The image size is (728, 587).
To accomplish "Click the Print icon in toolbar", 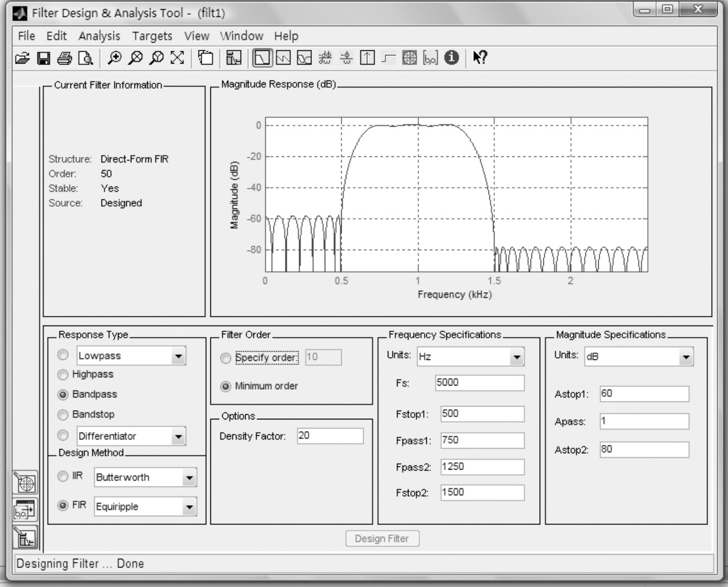I will pos(65,58).
